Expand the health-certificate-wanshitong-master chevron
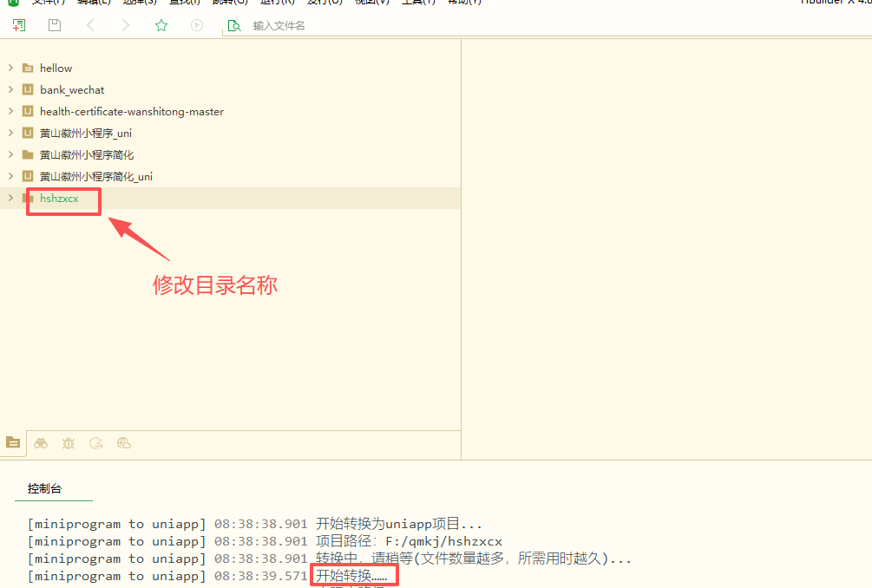The width and height of the screenshot is (872, 588). [10, 111]
